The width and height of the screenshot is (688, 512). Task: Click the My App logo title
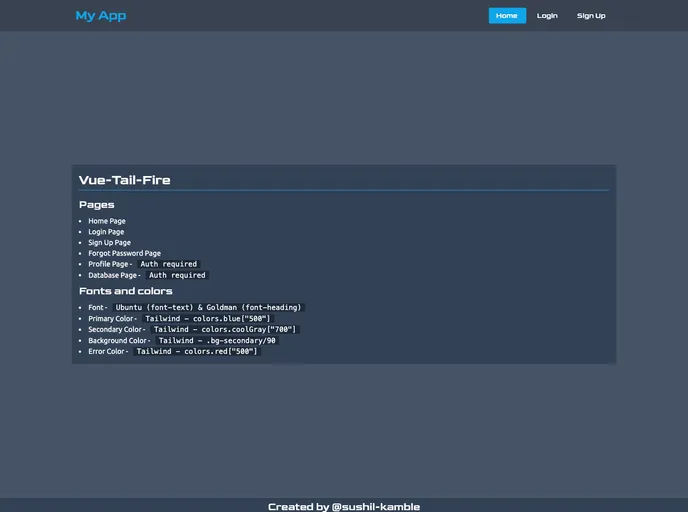(x=101, y=16)
